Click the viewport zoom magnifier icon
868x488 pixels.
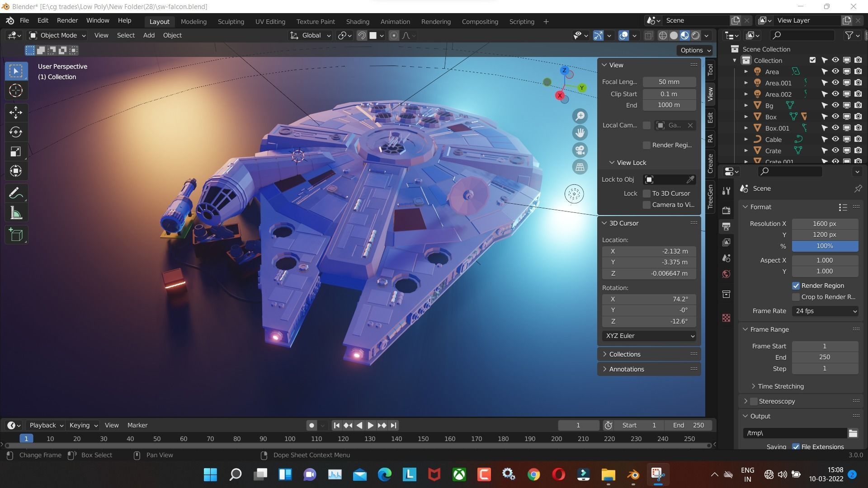click(x=580, y=116)
